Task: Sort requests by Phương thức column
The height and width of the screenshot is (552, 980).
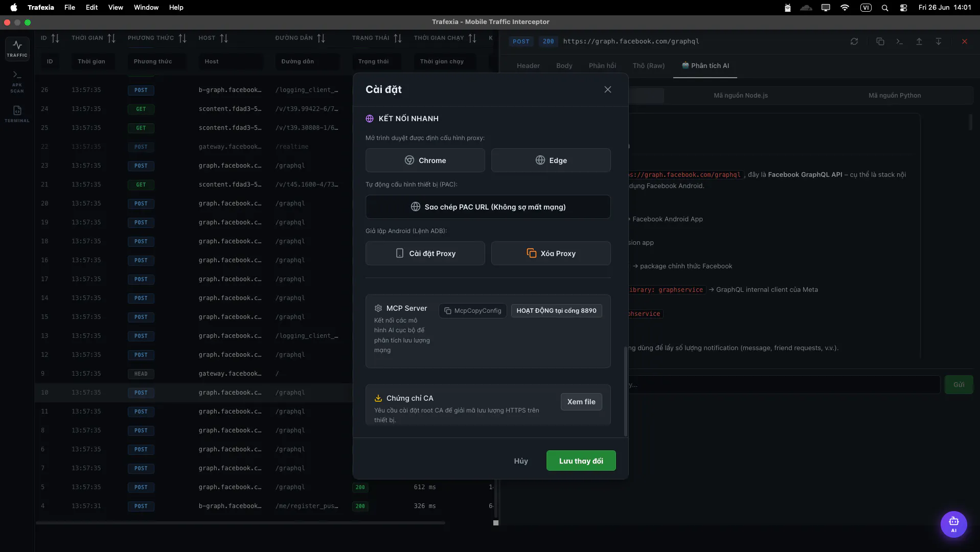Action: click(183, 38)
